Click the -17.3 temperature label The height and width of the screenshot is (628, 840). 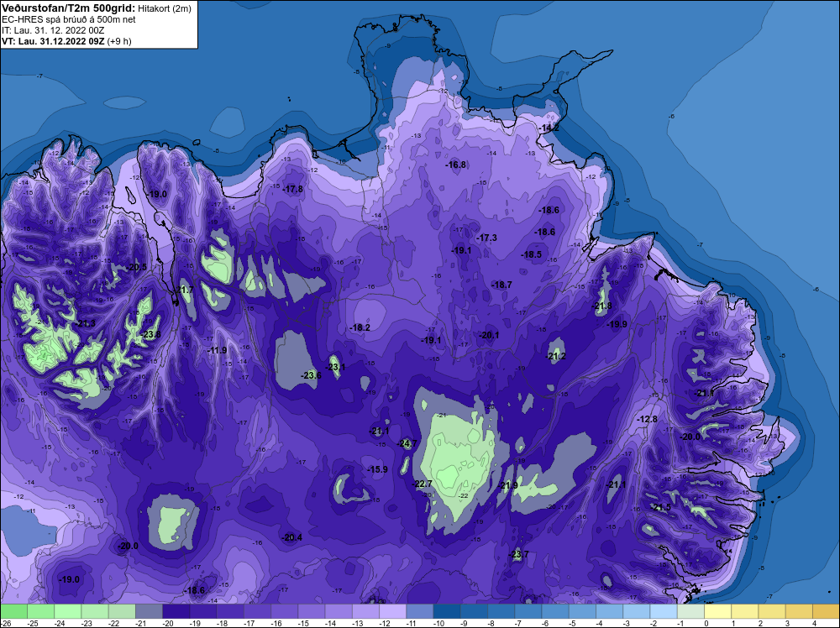coord(486,238)
